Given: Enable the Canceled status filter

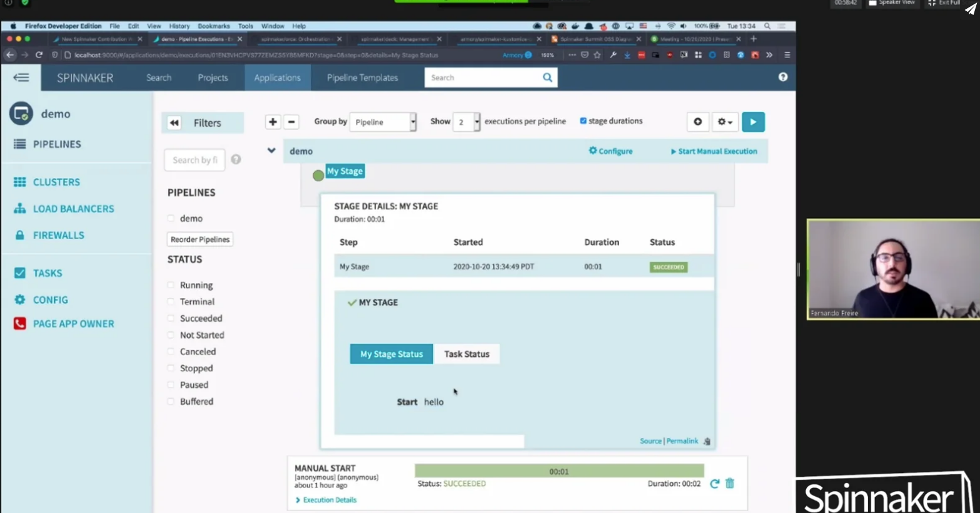Looking at the screenshot, I should (171, 352).
